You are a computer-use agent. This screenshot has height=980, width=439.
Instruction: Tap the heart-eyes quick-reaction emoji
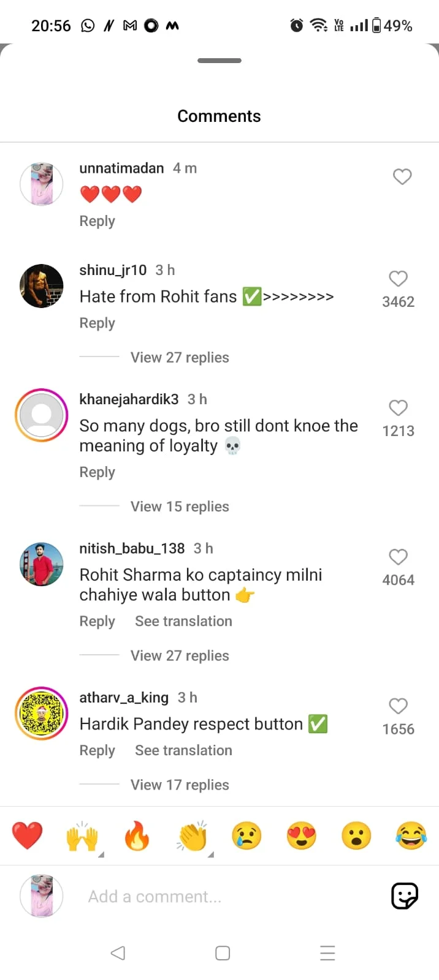coord(301,836)
